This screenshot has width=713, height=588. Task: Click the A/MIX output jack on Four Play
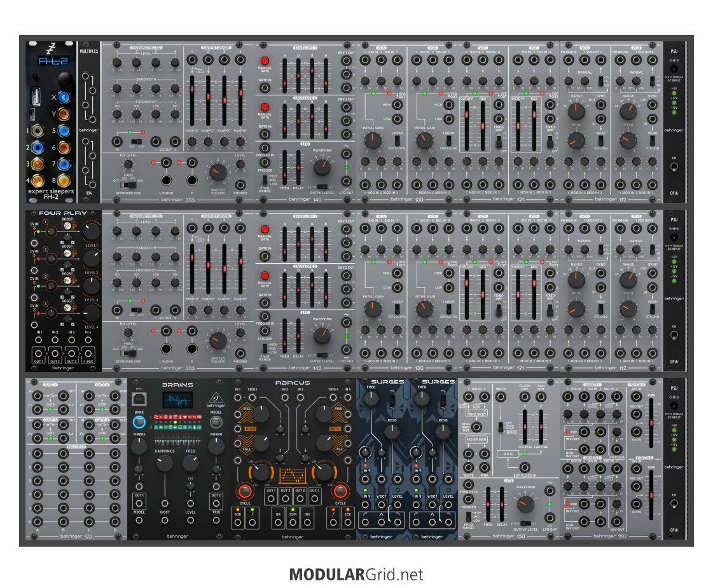click(x=88, y=354)
